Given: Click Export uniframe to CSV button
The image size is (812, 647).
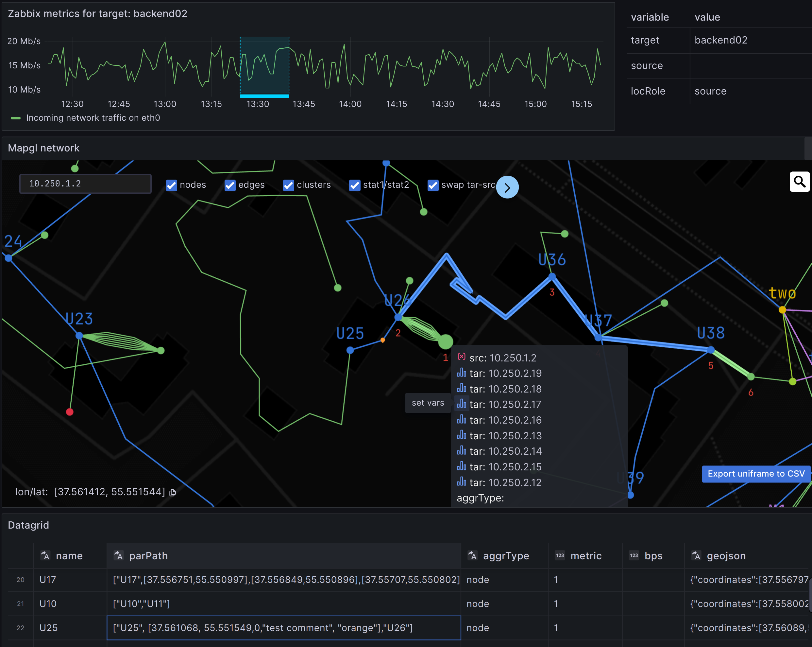Looking at the screenshot, I should 756,474.
